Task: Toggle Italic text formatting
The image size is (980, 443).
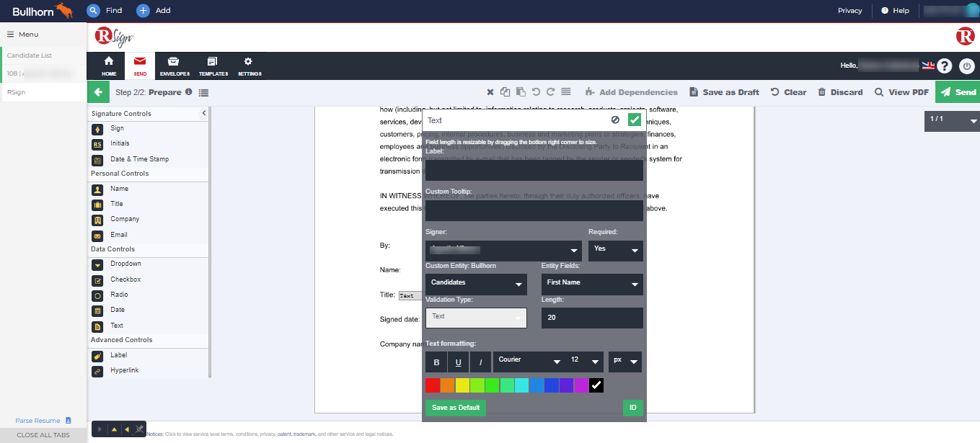Action: [x=481, y=362]
